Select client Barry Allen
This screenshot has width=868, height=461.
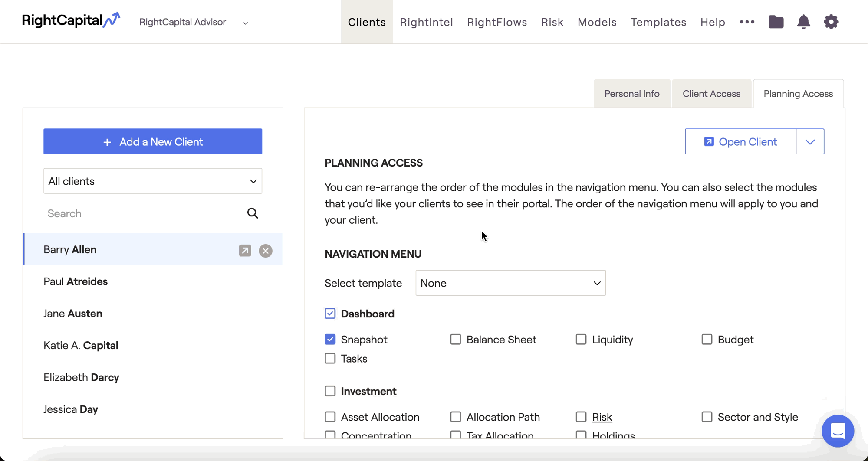pyautogui.click(x=153, y=249)
